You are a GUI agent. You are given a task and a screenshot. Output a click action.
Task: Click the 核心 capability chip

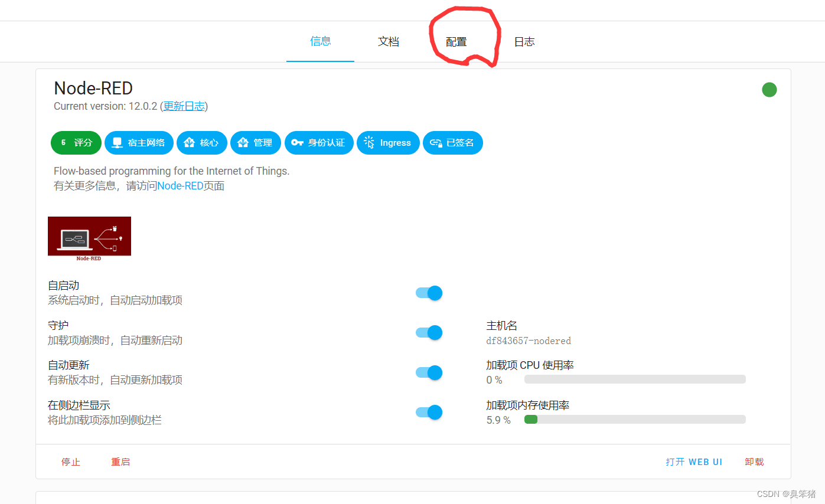[x=202, y=143]
